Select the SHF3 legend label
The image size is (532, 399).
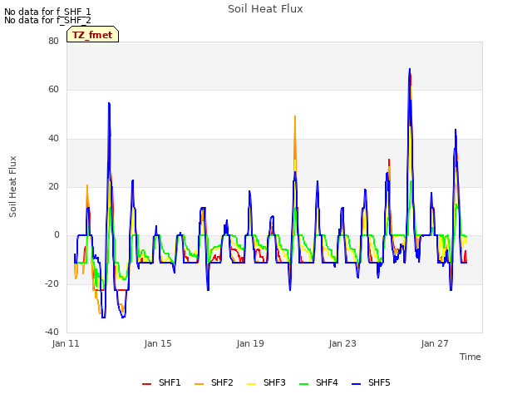pos(274,382)
